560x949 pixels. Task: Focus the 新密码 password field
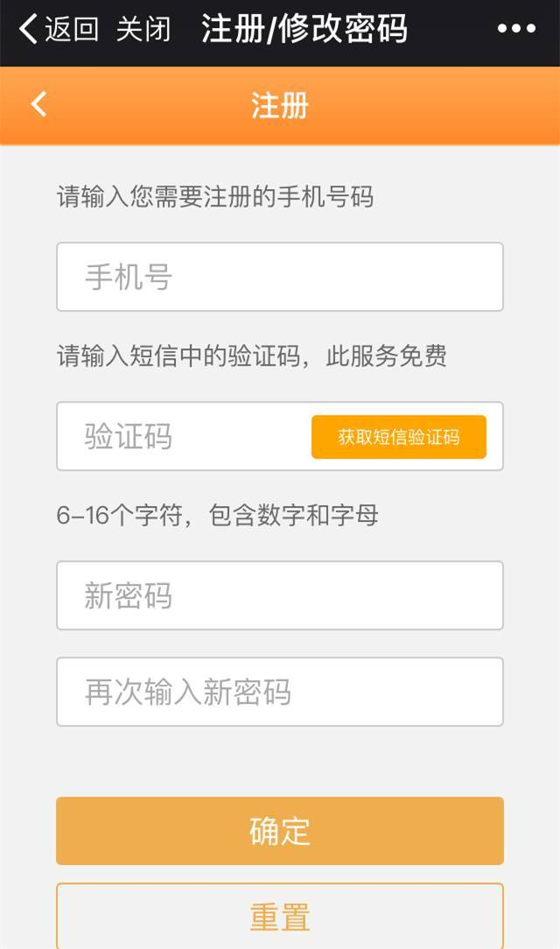(280, 595)
